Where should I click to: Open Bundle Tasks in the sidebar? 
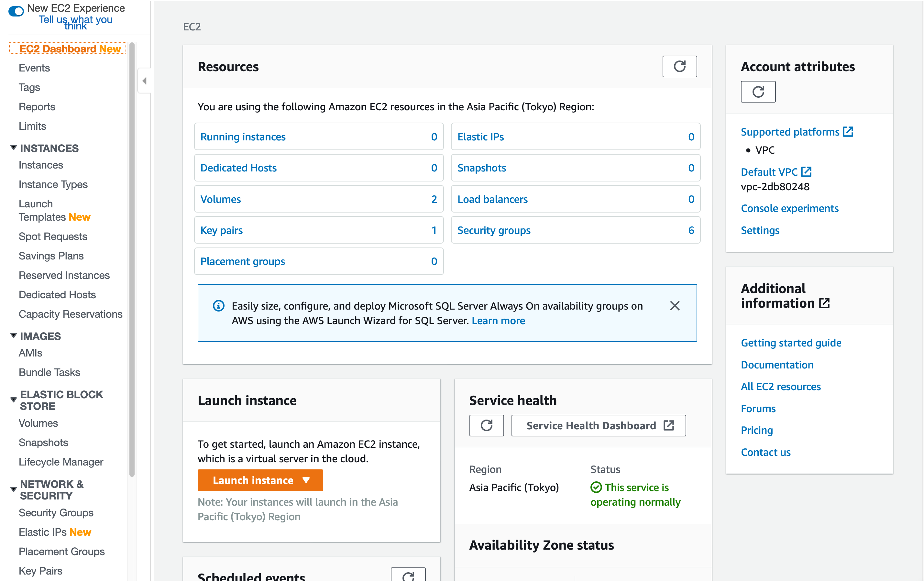(49, 372)
